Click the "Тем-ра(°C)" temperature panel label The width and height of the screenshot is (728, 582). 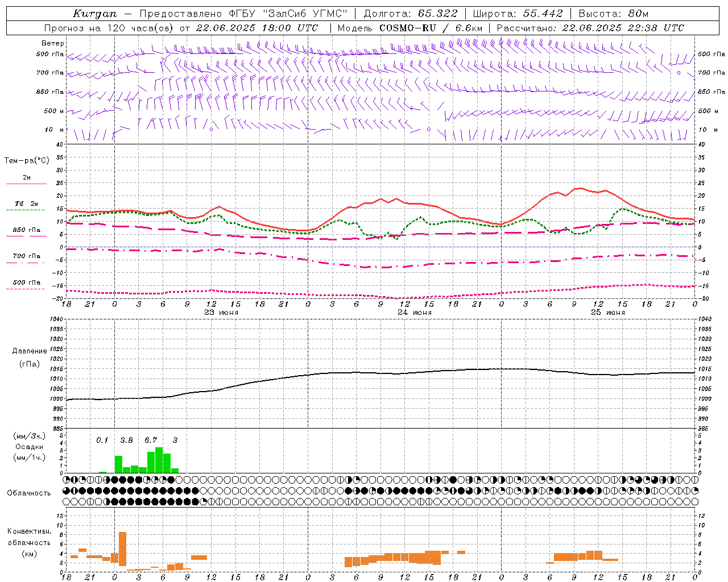[27, 161]
